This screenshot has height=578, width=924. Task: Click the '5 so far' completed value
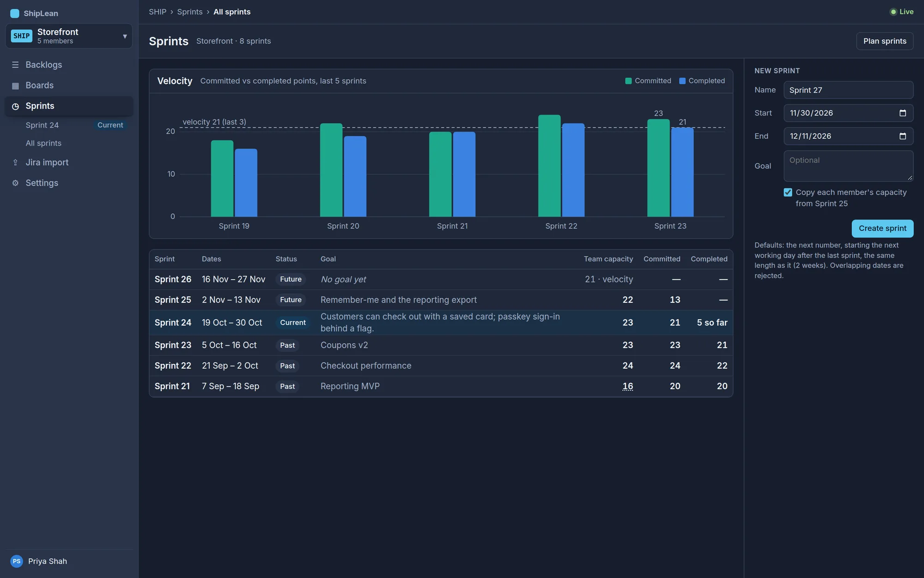pyautogui.click(x=712, y=323)
